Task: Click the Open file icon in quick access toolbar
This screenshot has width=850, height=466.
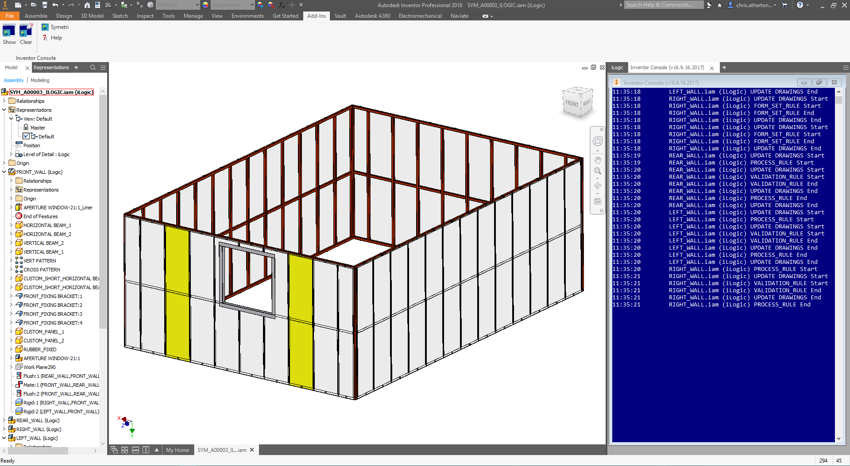Action: tap(34, 5)
